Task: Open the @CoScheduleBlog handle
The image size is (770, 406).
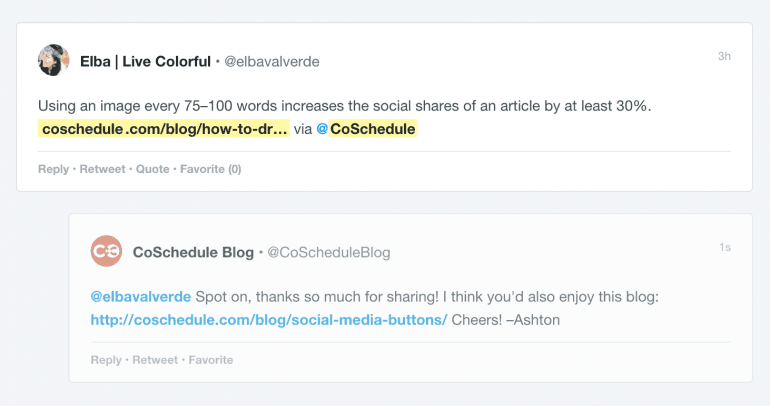Action: pyautogui.click(x=329, y=252)
